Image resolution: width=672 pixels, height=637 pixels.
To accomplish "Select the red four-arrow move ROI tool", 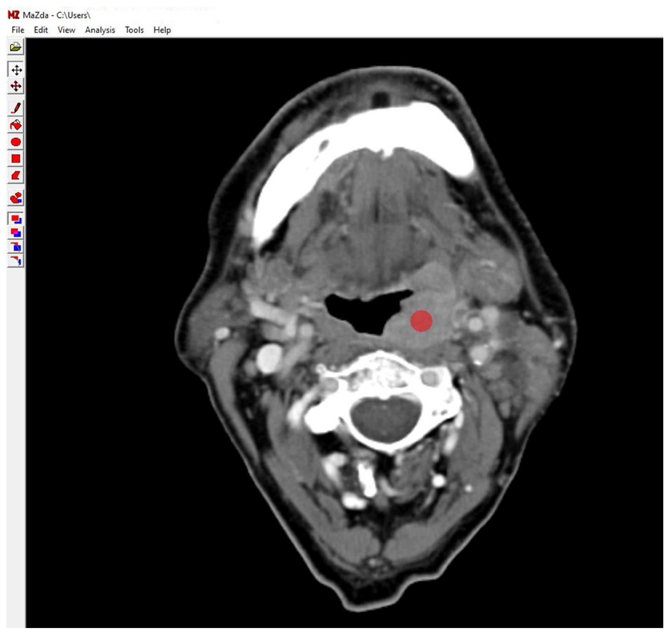I will coord(16,86).
